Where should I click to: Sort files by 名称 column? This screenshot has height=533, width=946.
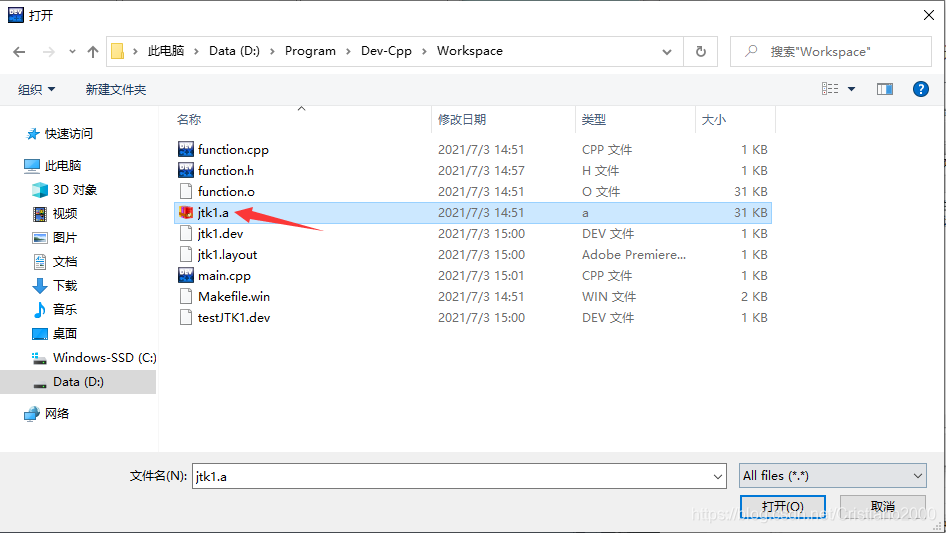tap(189, 120)
